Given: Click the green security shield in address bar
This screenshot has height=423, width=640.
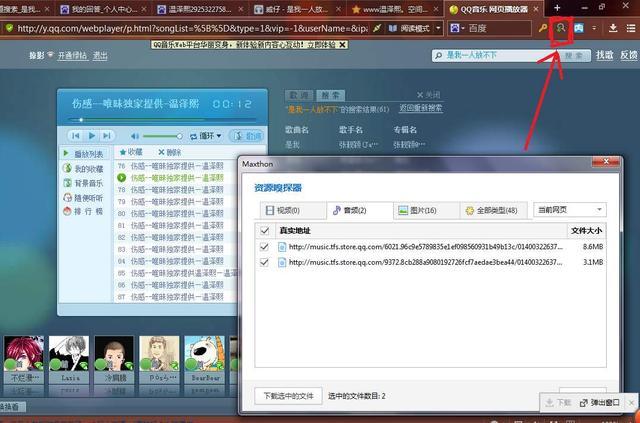Looking at the screenshot, I should coord(9,28).
